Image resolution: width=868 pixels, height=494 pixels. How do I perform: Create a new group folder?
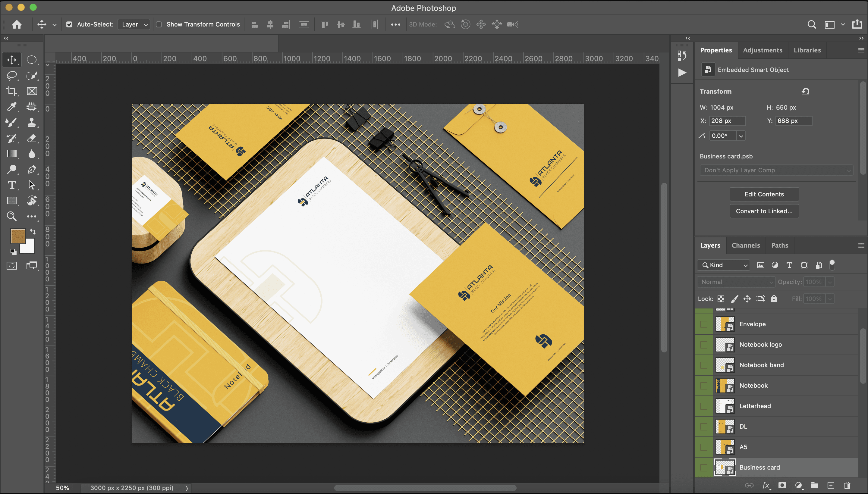(814, 486)
